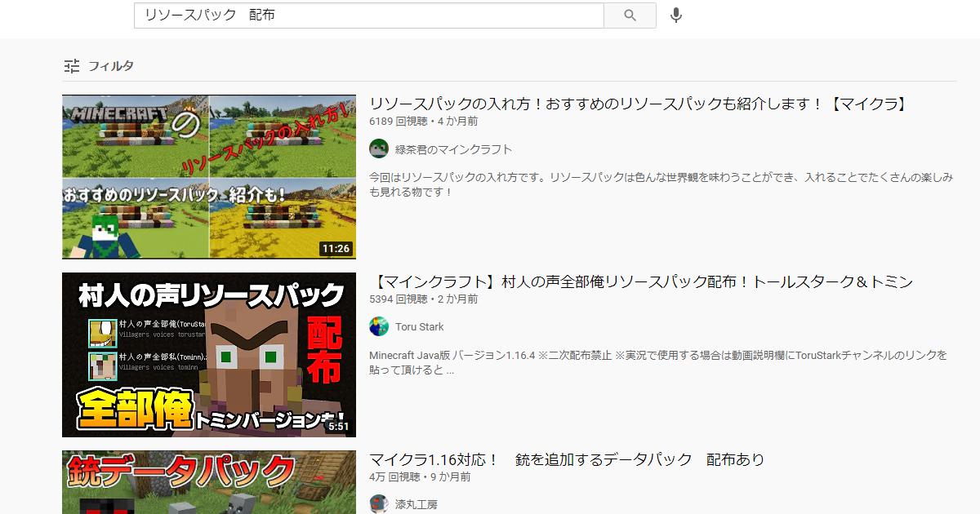Click the 6189 回視聴・4 か月前 text
The image size is (980, 514).
point(424,122)
